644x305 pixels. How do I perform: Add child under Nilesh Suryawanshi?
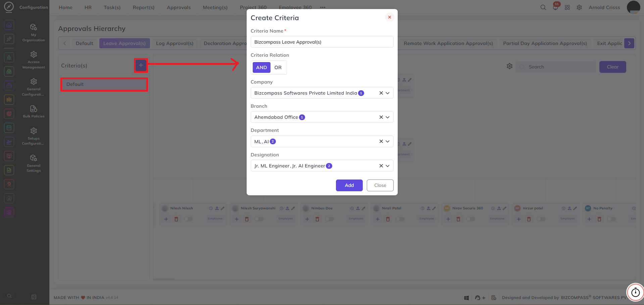coord(237,219)
